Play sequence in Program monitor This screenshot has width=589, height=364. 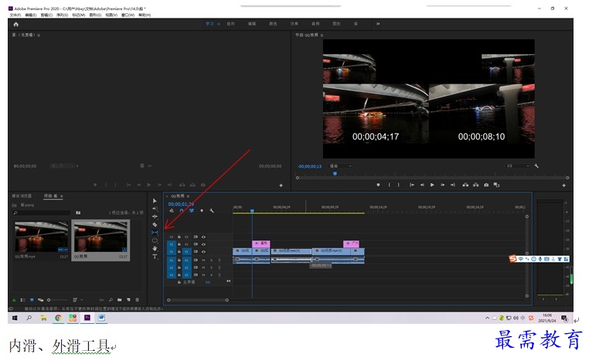click(432, 185)
